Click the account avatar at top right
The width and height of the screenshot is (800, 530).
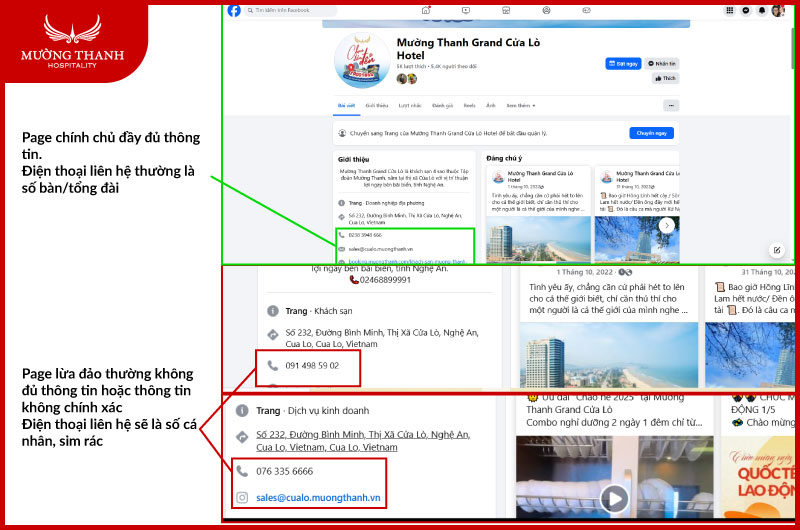point(778,11)
